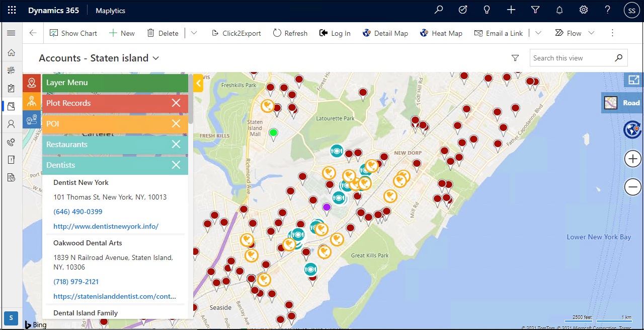644x330 pixels.
Task: Close the Plot Records layer
Action: (x=176, y=103)
